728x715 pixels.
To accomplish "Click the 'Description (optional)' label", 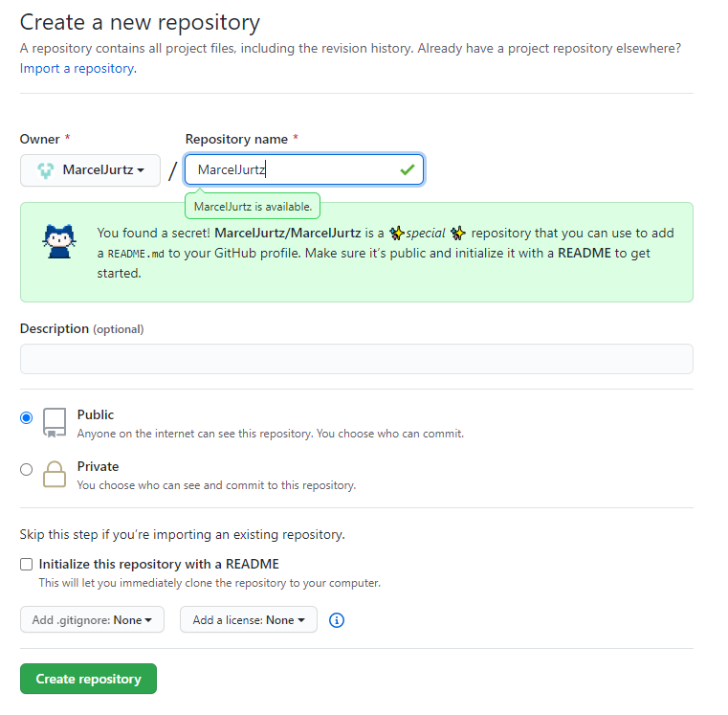I will click(x=81, y=329).
